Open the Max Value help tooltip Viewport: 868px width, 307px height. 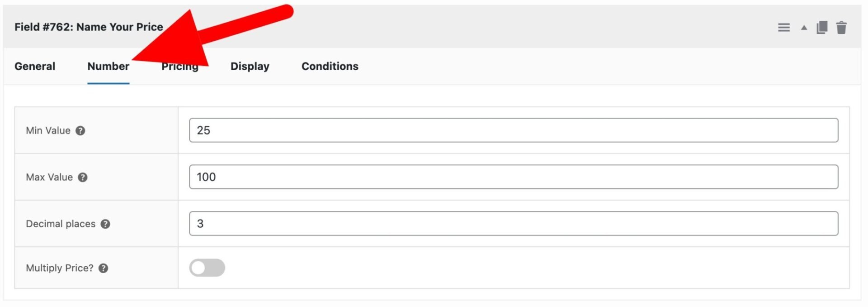click(83, 177)
